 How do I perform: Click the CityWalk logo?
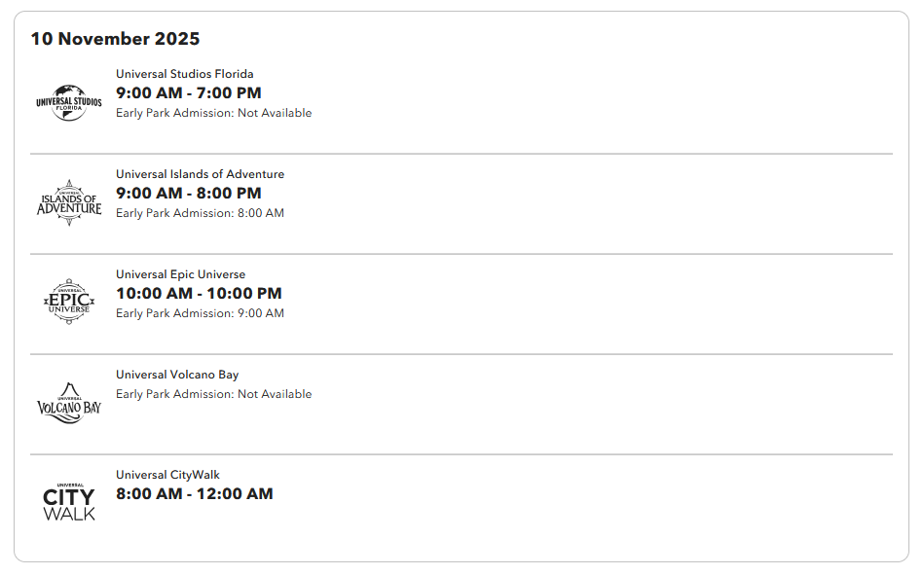click(69, 502)
